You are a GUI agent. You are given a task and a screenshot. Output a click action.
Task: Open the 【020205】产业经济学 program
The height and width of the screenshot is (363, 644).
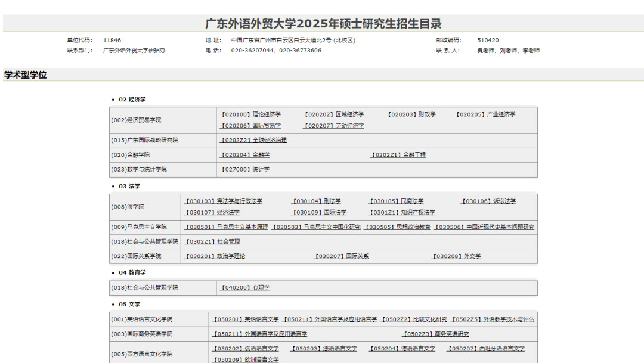pos(485,114)
